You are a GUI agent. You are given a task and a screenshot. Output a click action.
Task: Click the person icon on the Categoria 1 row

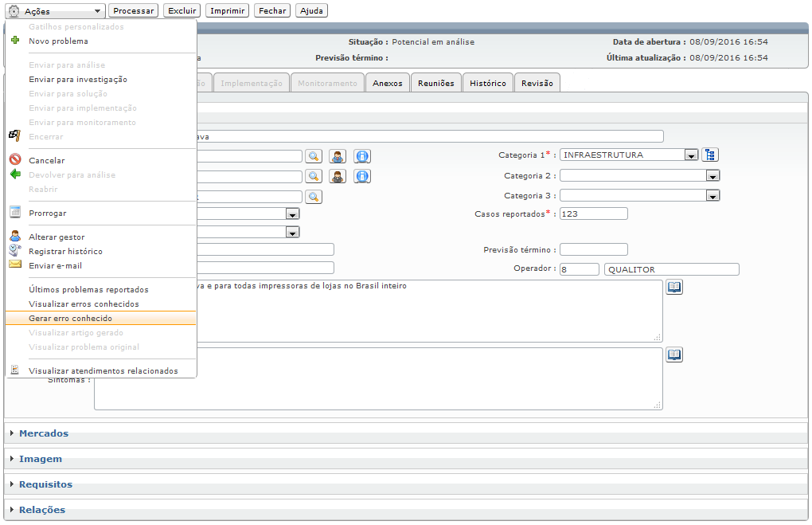pos(338,156)
